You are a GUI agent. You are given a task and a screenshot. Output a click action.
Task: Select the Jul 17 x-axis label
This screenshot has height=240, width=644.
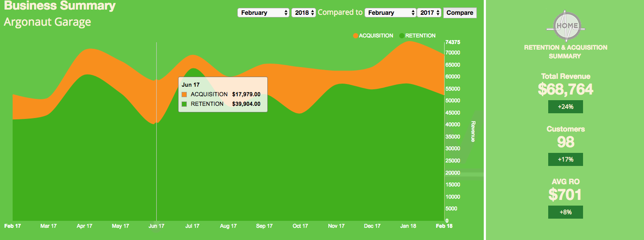click(x=192, y=226)
